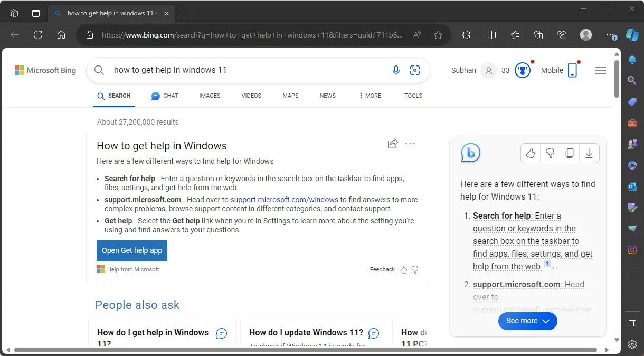Click Open Get help app button
This screenshot has height=356, width=644.
tap(132, 251)
